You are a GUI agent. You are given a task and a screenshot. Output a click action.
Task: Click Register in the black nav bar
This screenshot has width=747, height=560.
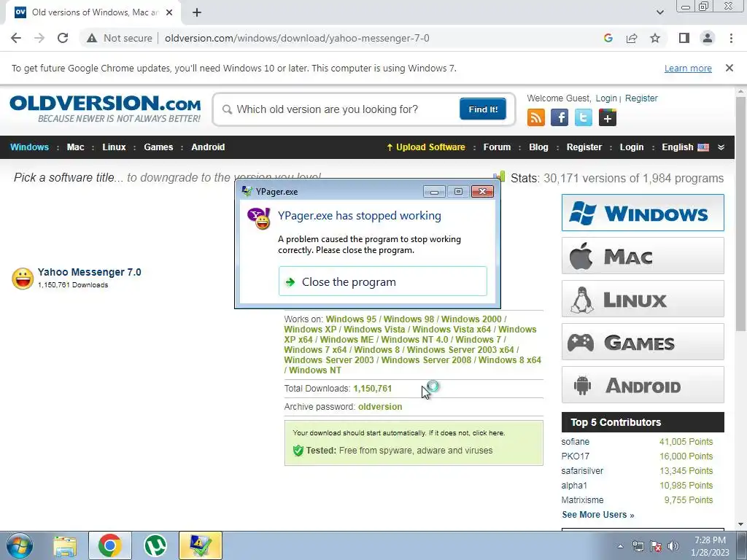584,147
